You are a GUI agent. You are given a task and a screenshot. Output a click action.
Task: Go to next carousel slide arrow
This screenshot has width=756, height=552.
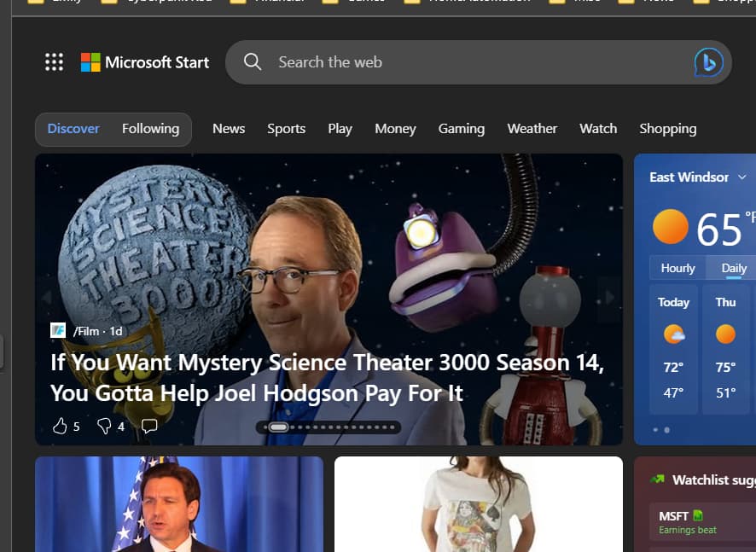point(609,298)
